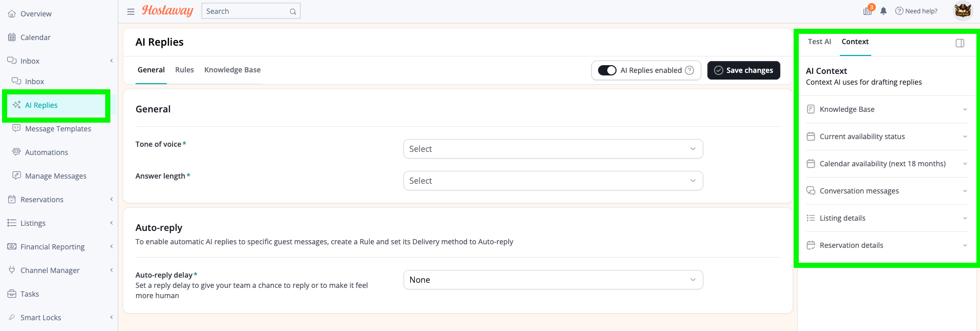Open the Answer length dropdown
This screenshot has height=331, width=980.
click(x=553, y=181)
